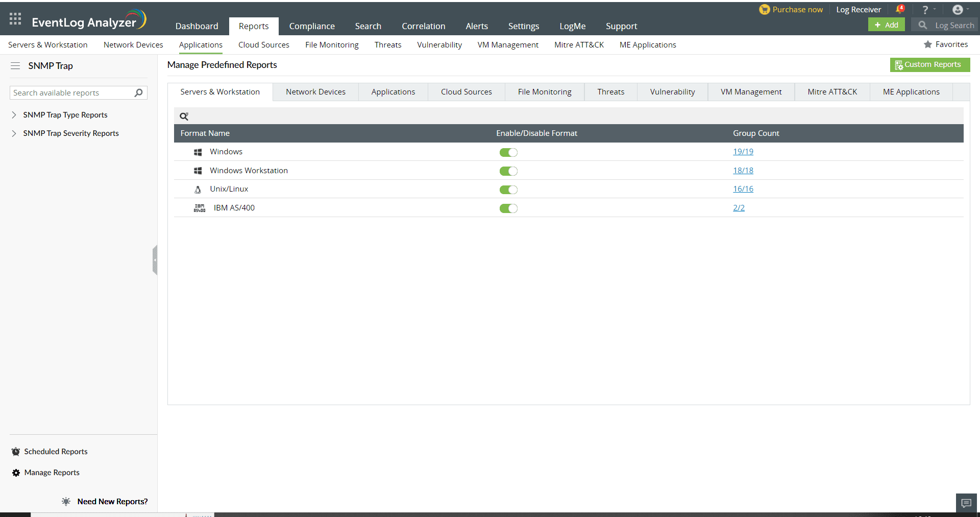Open the user account profile menu
This screenshot has height=517, width=980.
pyautogui.click(x=958, y=10)
